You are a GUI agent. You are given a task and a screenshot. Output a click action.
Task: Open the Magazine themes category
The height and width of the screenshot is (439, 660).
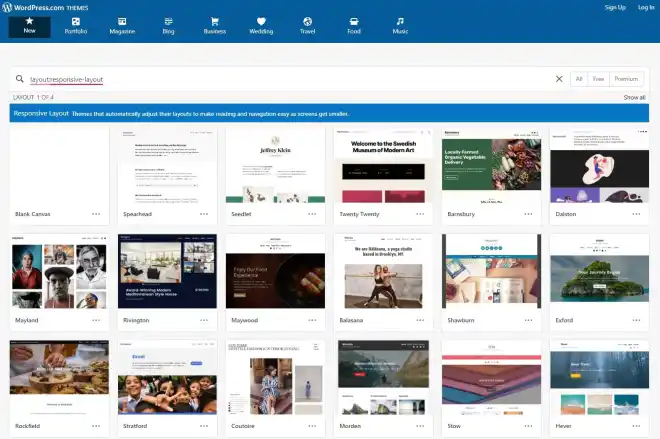(122, 25)
